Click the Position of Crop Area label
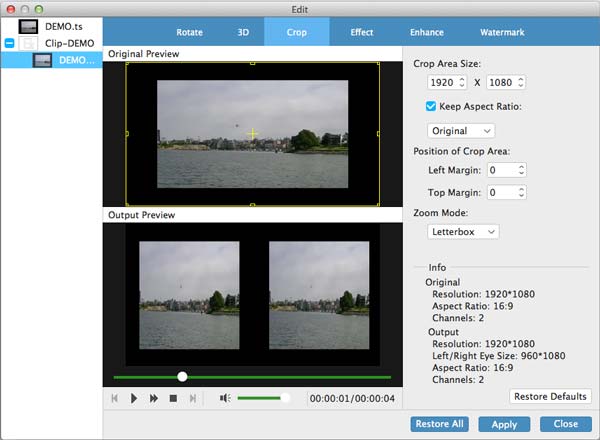 click(461, 151)
